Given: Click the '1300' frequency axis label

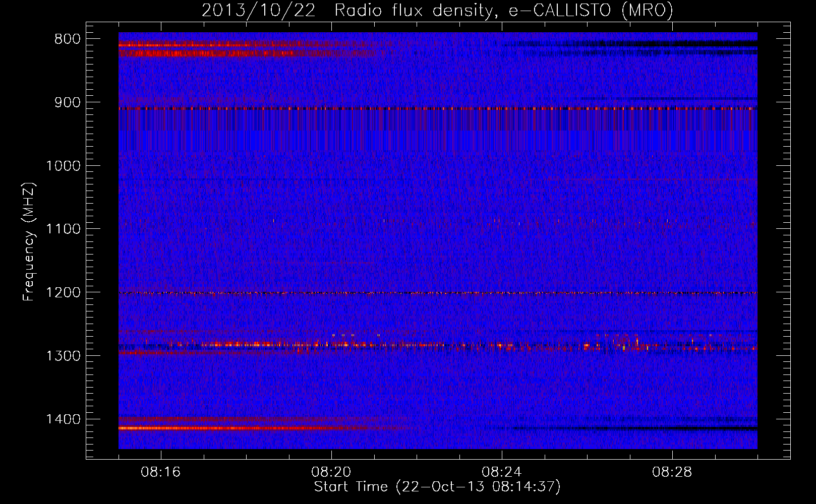Looking at the screenshot, I should tap(63, 356).
